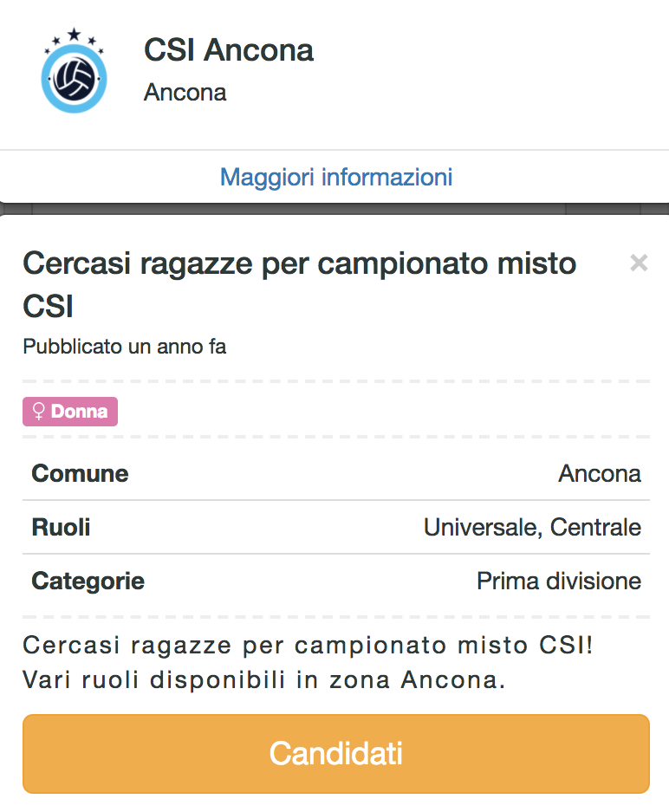Screen dimensions: 669x812
Task: Click the Comune row label
Action: pyautogui.click(x=80, y=474)
